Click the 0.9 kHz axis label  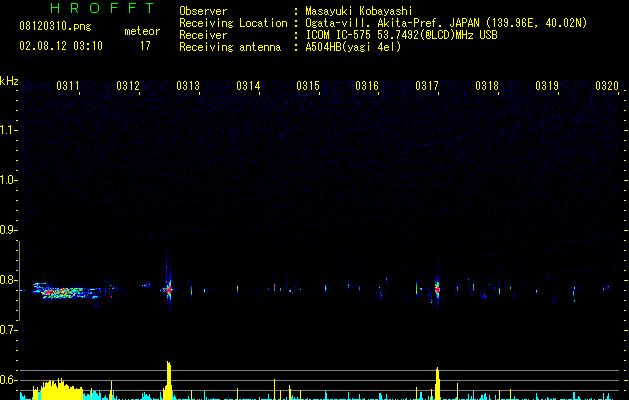click(8, 230)
